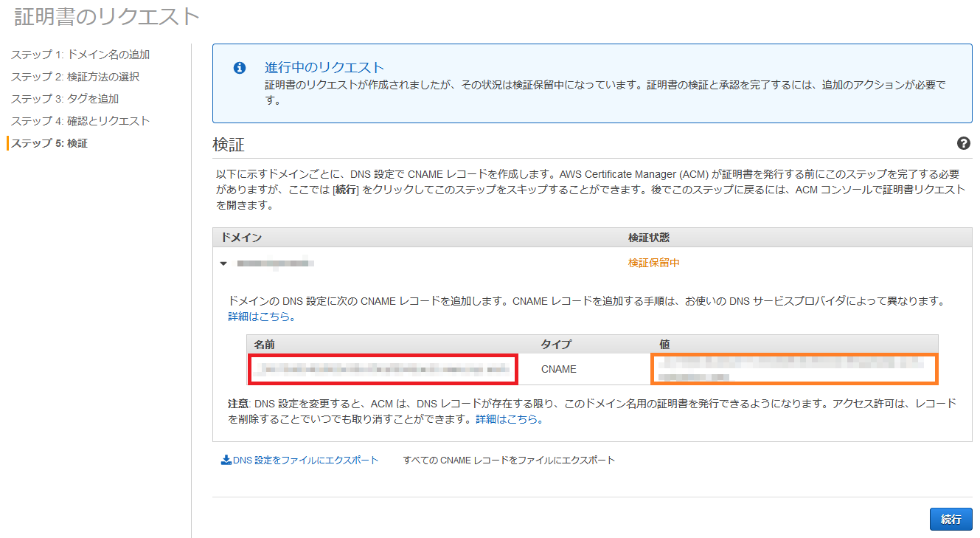Click the ドメイン column header
Image resolution: width=980 pixels, height=538 pixels.
[x=241, y=238]
